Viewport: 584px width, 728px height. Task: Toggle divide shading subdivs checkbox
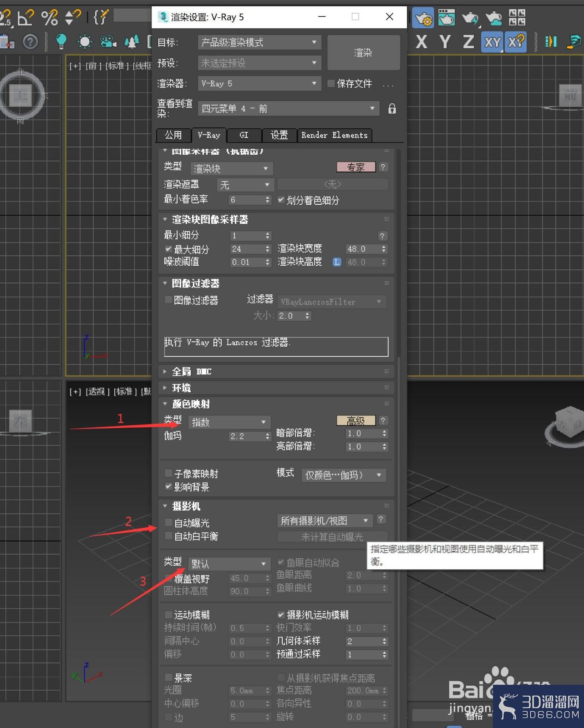pyautogui.click(x=281, y=200)
